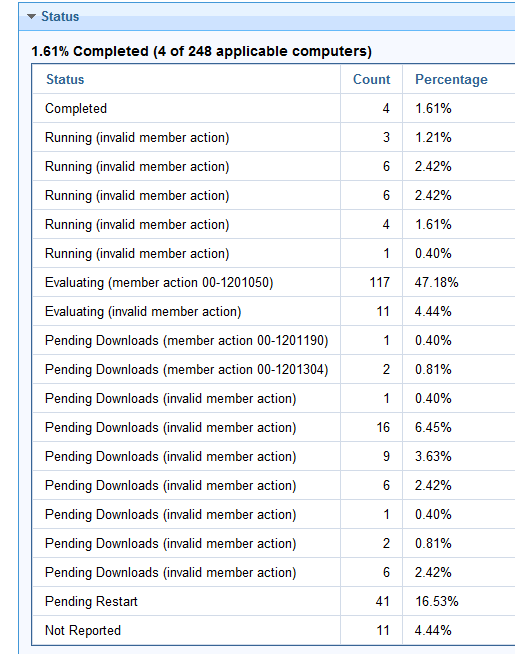Click count 4 in Completed row

click(386, 108)
